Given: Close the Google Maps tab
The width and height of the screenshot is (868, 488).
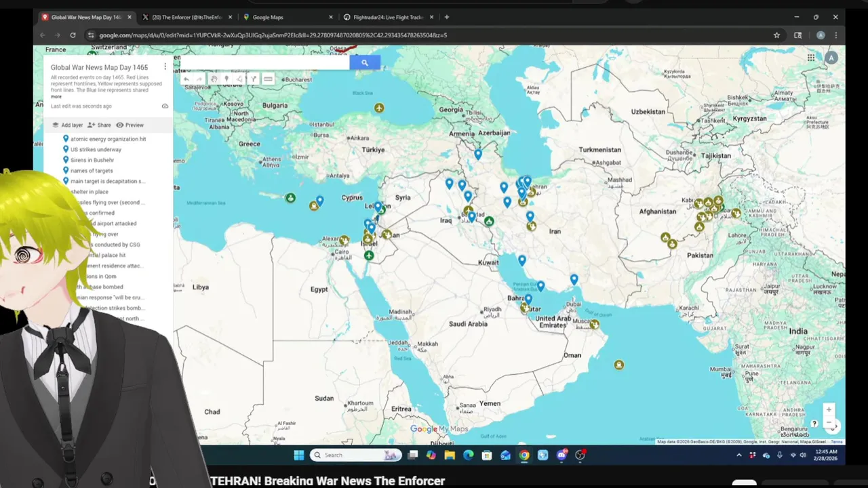Looking at the screenshot, I should tap(331, 17).
